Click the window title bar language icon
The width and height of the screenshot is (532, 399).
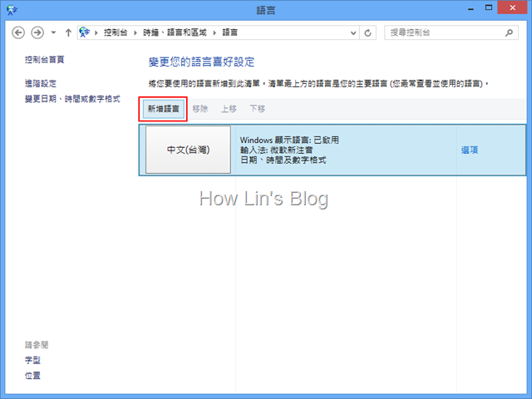(x=12, y=9)
